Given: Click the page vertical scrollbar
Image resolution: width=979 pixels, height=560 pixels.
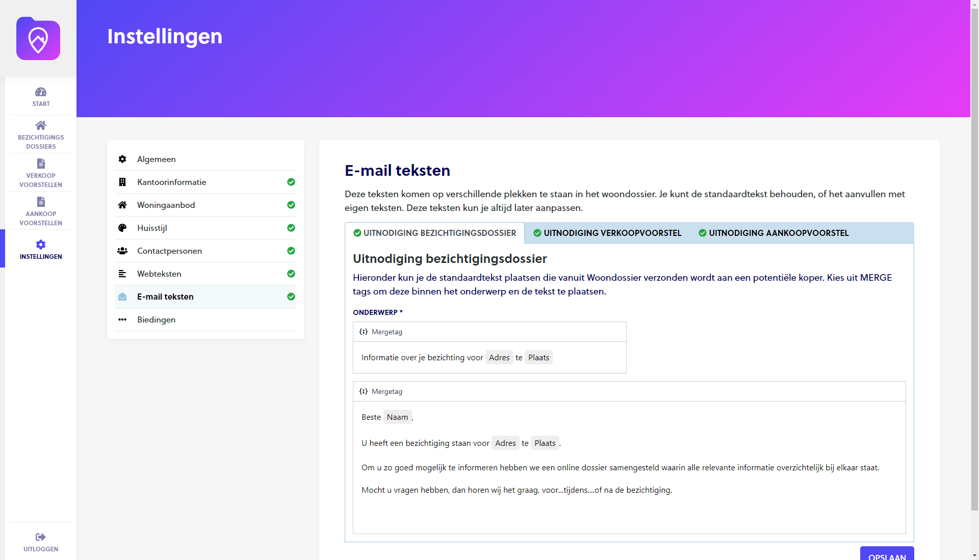Looking at the screenshot, I should tap(974, 260).
